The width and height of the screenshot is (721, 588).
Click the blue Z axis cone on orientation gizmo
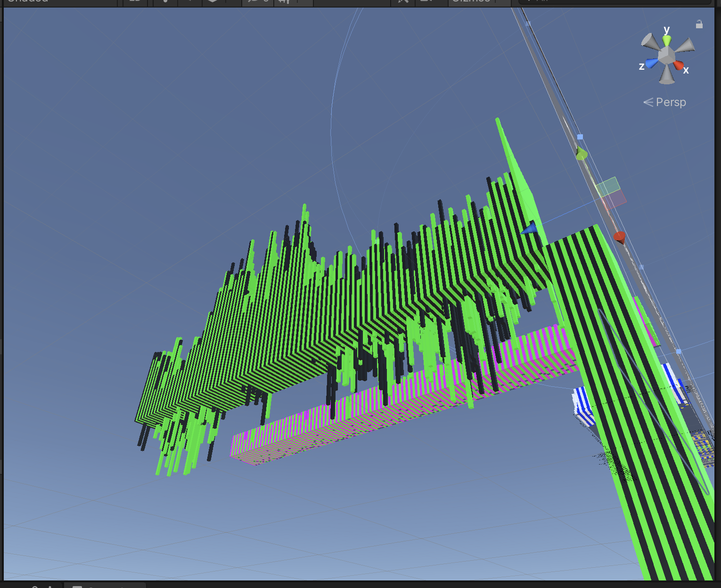[652, 63]
